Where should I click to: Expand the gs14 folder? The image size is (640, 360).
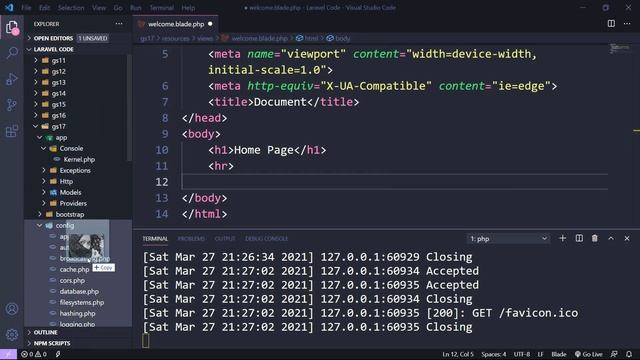(78, 93)
